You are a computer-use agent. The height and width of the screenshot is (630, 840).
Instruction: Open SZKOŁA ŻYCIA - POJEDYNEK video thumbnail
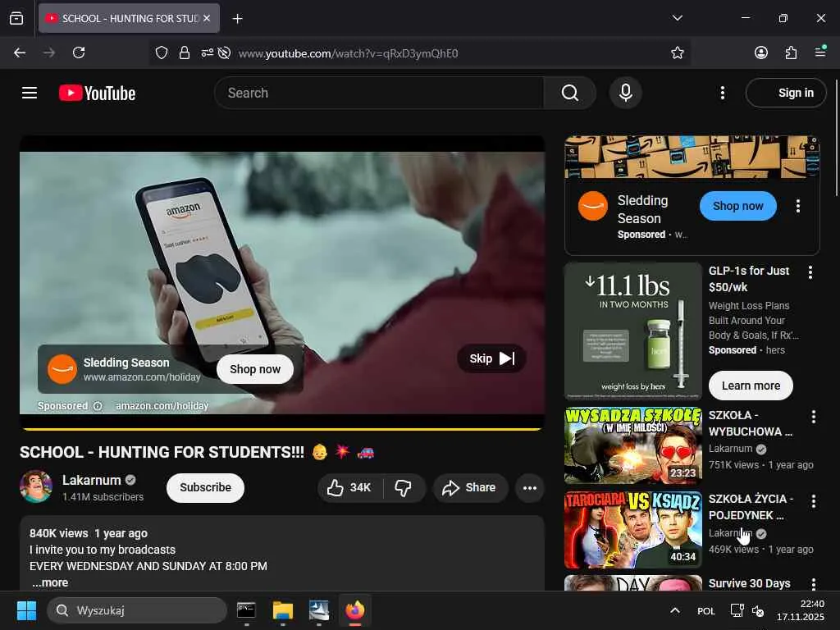[633, 530]
